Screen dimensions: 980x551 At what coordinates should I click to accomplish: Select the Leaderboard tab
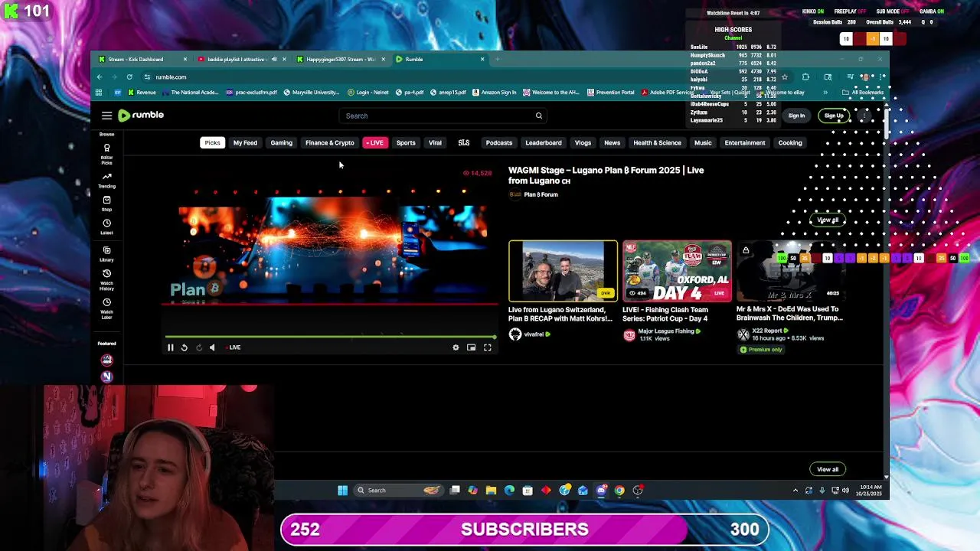coord(544,143)
